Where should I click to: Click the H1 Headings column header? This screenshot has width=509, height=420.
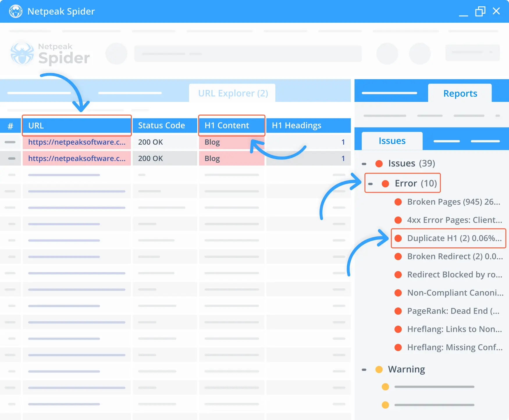[x=308, y=125]
